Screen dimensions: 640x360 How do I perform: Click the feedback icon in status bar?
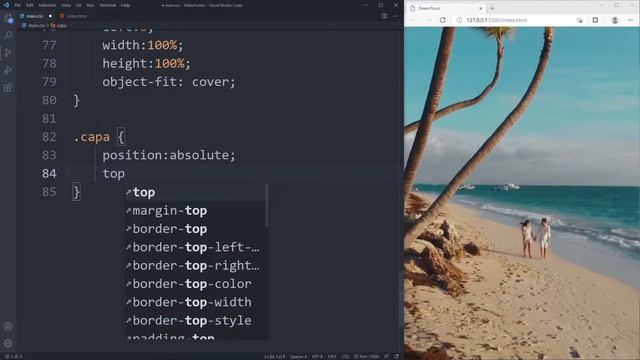tap(387, 356)
